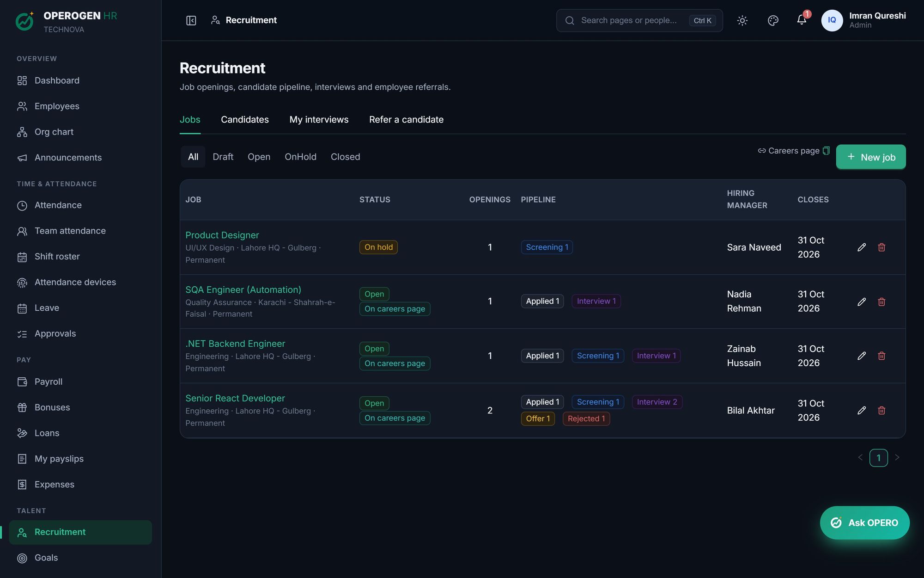Viewport: 924px width, 578px height.
Task: Open the Careers page link
Action: tap(789, 151)
